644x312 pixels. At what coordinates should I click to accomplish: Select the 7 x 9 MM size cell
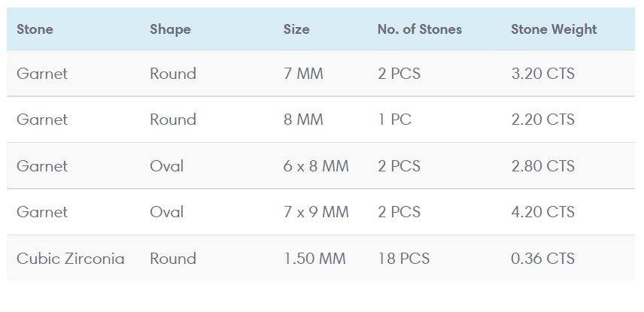[316, 212]
